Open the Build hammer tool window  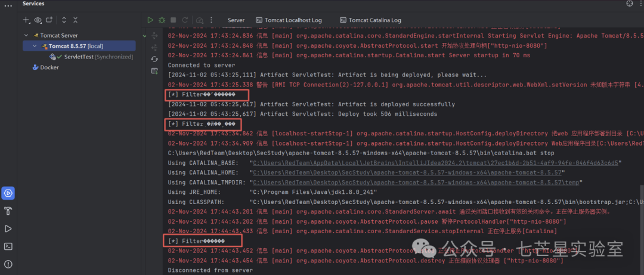(x=8, y=211)
